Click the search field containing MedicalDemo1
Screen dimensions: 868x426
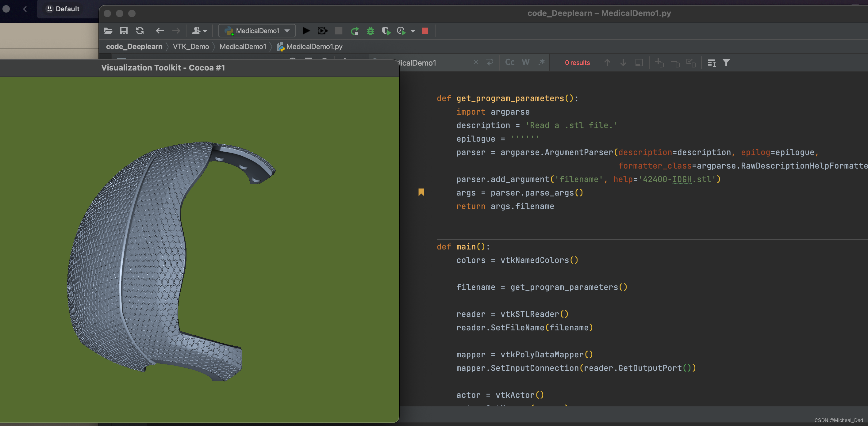coord(431,63)
